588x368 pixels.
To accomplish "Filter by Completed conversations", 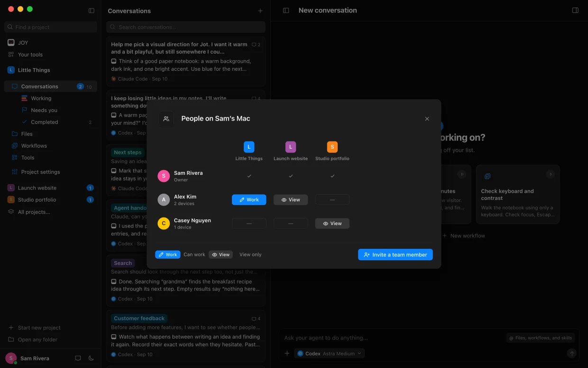I will (x=44, y=122).
